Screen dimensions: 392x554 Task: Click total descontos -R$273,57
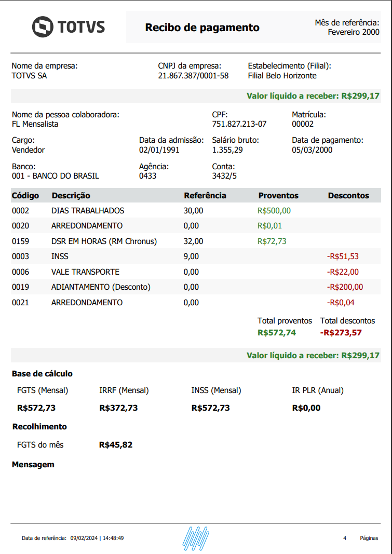pyautogui.click(x=341, y=332)
